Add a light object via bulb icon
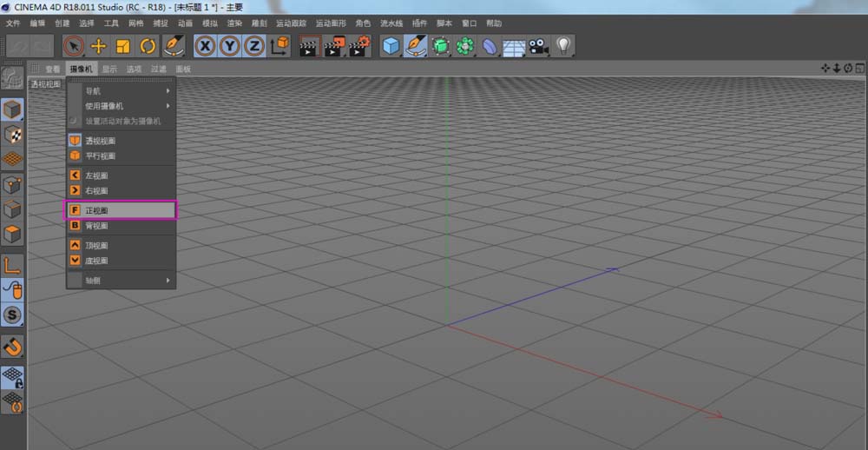Viewport: 868px width, 450px height. coord(563,46)
